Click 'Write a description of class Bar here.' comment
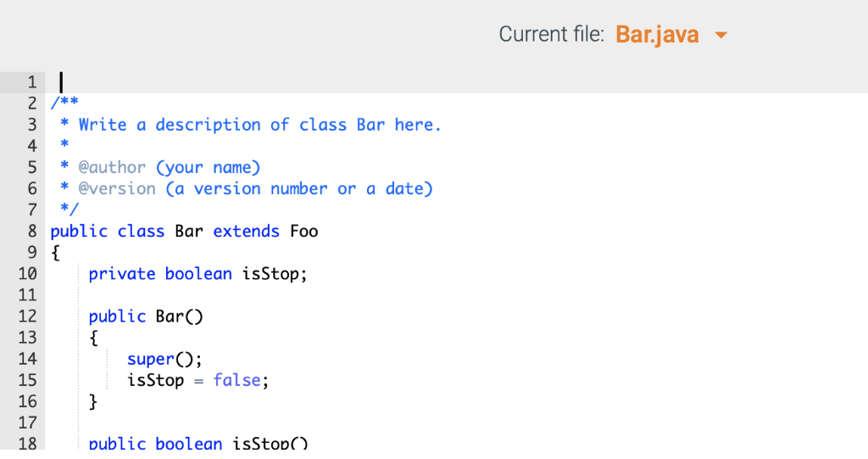This screenshot has width=868, height=459. (259, 125)
